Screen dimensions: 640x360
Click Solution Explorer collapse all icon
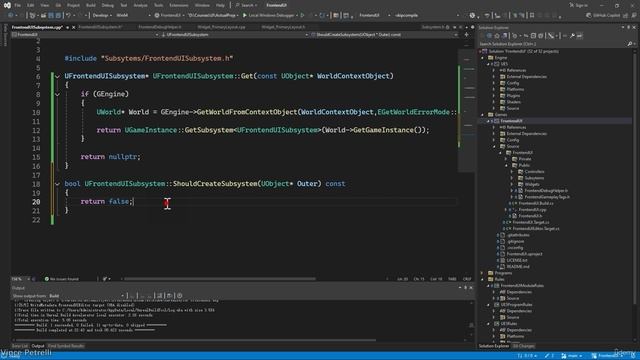(x=533, y=36)
